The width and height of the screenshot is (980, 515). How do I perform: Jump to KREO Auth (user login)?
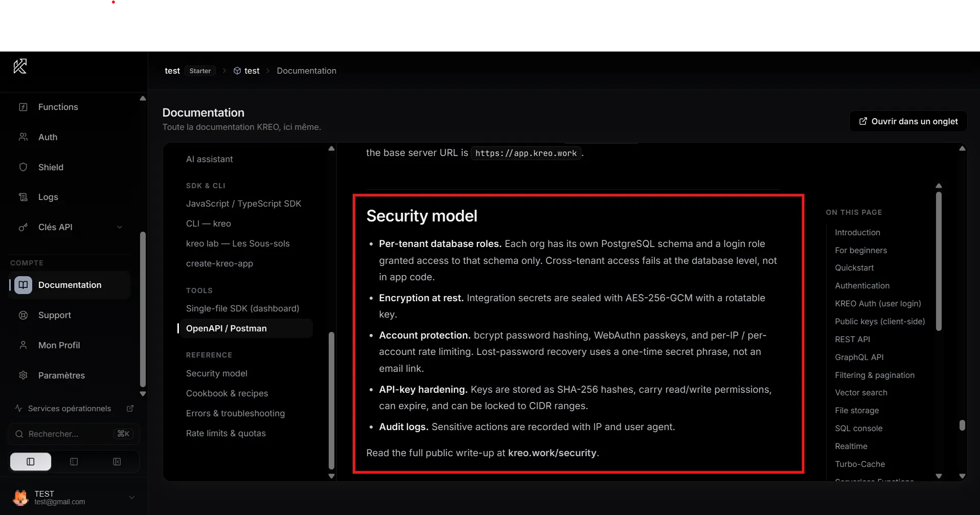point(878,304)
